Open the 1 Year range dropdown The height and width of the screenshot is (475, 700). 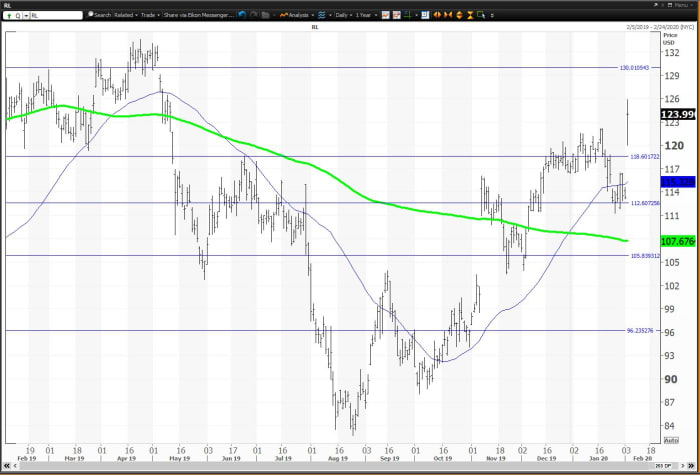363,15
